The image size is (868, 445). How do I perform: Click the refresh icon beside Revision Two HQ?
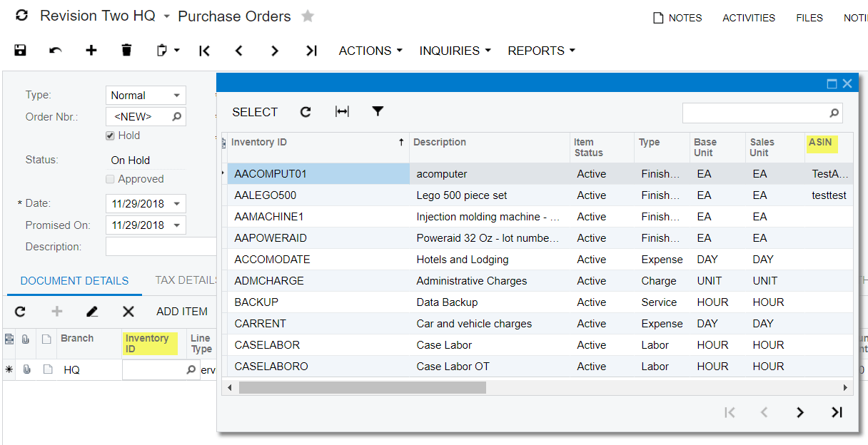pos(21,16)
